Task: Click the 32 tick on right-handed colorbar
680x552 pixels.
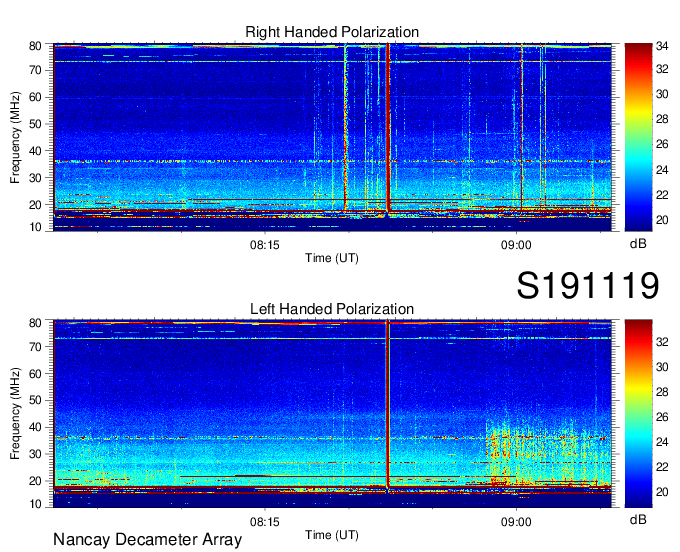Action: coord(662,69)
